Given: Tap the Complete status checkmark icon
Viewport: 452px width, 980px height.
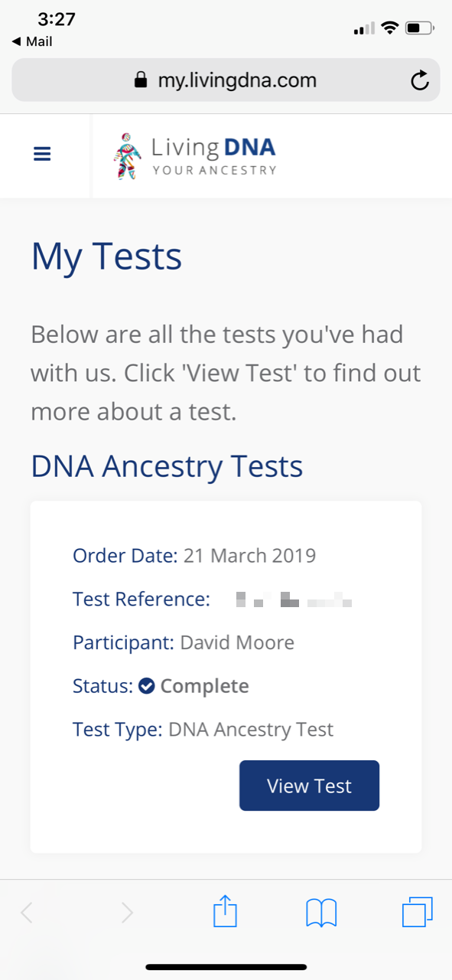Looking at the screenshot, I should click(x=146, y=685).
